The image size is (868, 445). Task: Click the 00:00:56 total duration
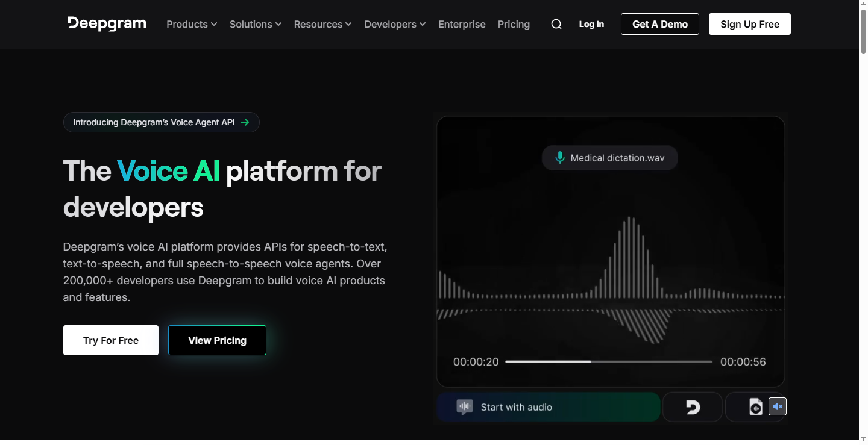(743, 362)
